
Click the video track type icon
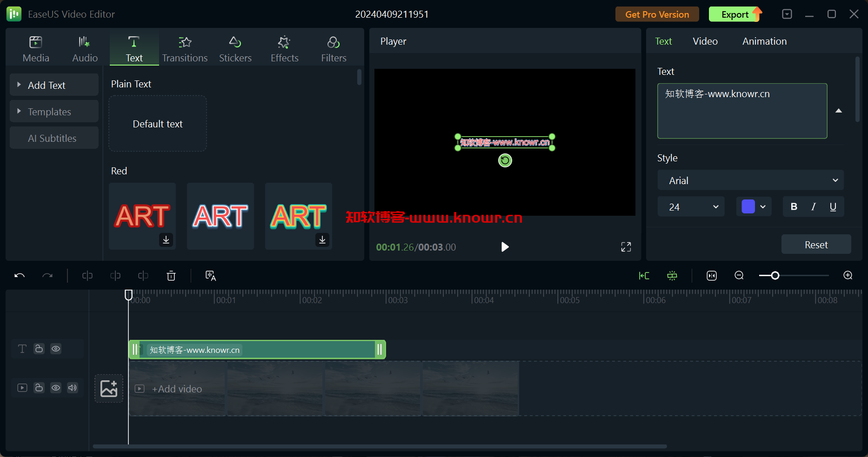pyautogui.click(x=22, y=388)
